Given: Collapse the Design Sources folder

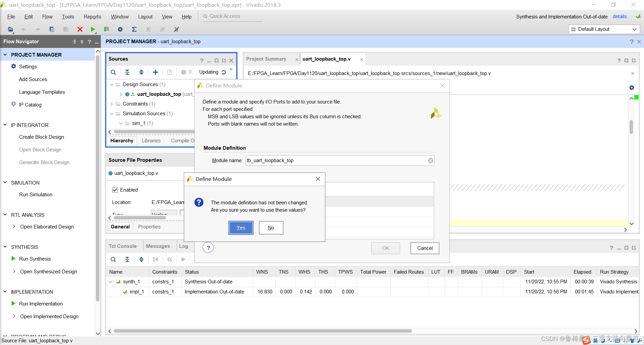Looking at the screenshot, I should pyautogui.click(x=112, y=84).
